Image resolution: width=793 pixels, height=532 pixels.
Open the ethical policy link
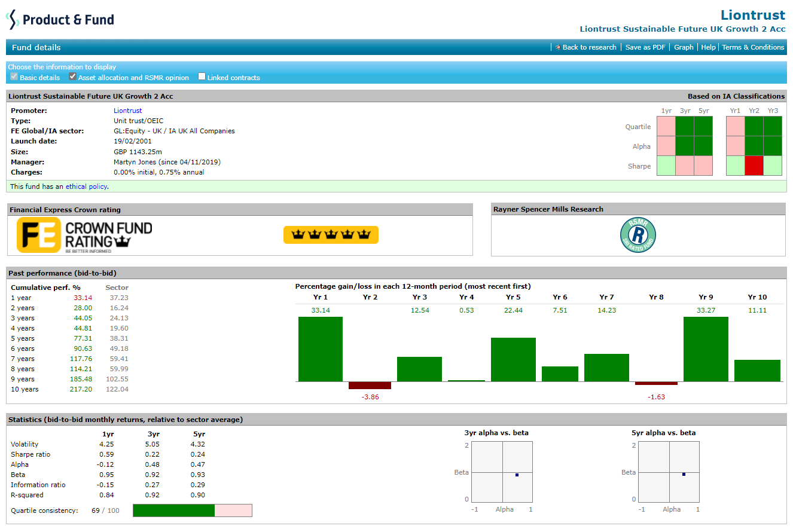pyautogui.click(x=86, y=186)
